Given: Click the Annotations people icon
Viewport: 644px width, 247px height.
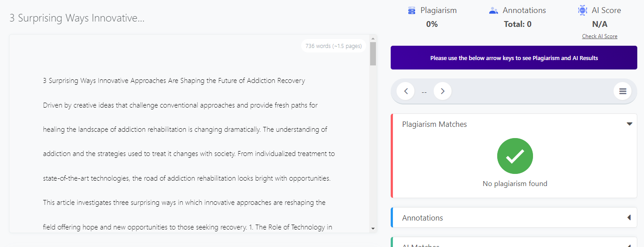Looking at the screenshot, I should point(494,10).
